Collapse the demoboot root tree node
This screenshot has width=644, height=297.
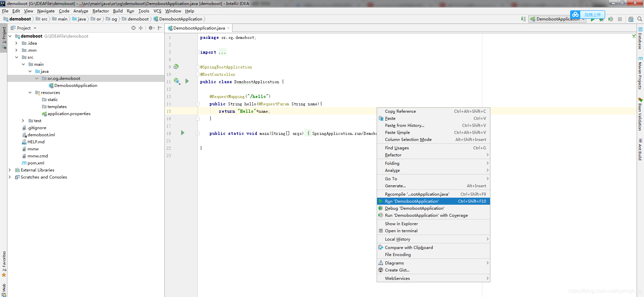(x=10, y=36)
